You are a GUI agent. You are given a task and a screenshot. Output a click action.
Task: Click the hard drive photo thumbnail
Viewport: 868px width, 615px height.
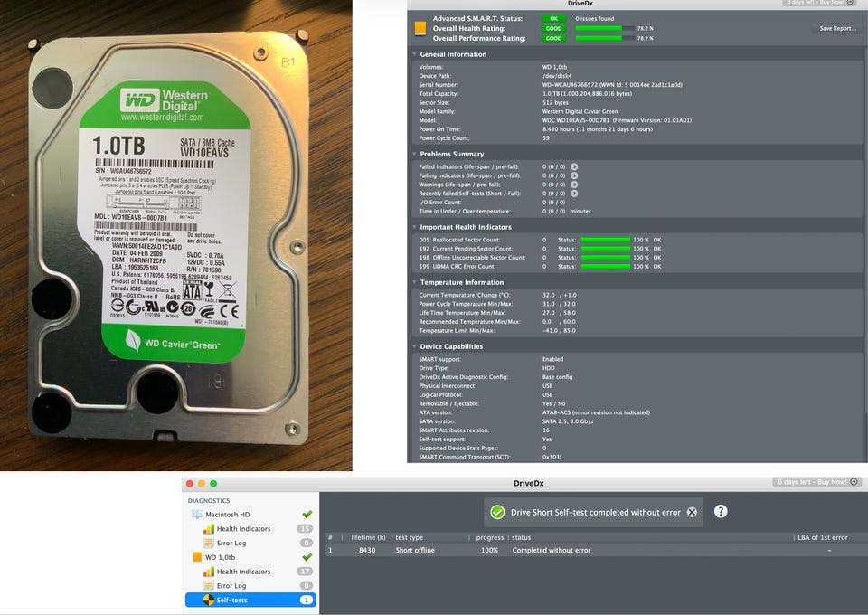176,235
